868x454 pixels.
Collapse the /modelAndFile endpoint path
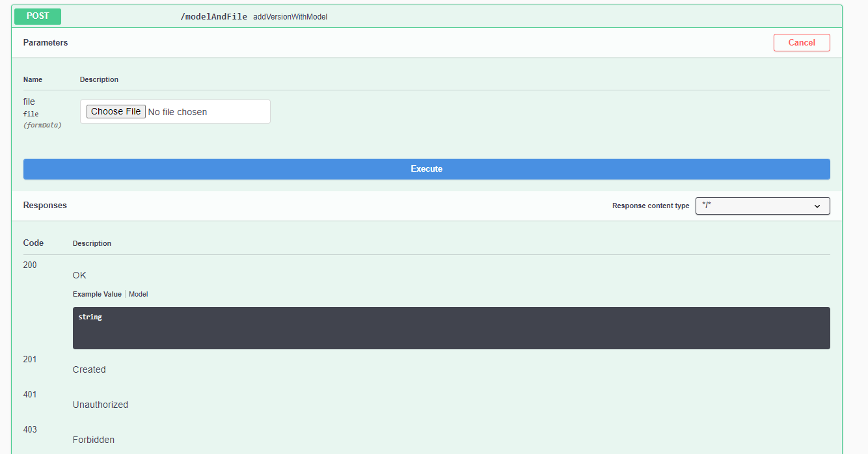tap(213, 17)
